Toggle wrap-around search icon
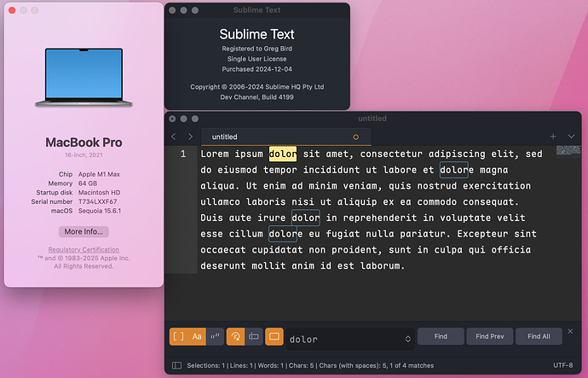Image resolution: width=588 pixels, height=378 pixels. [236, 337]
